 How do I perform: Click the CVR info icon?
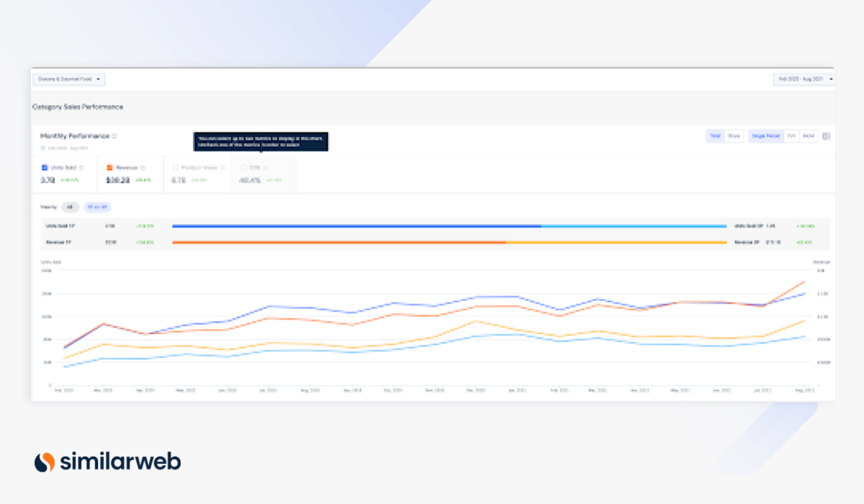pos(264,168)
